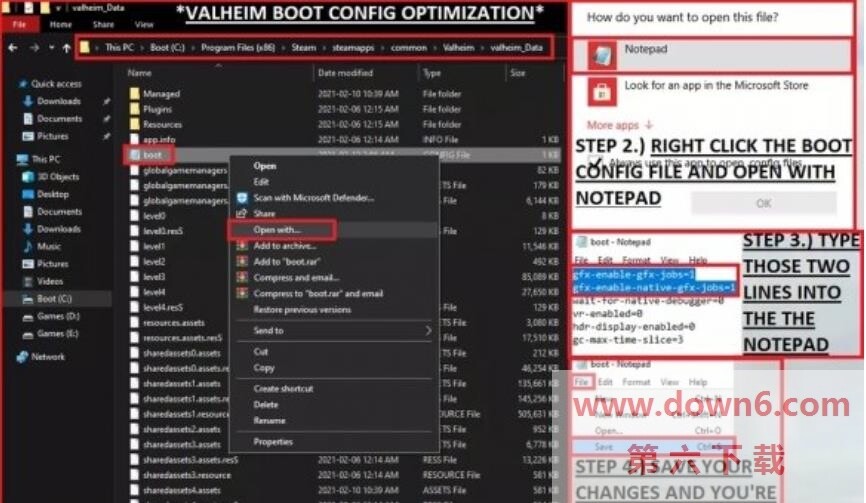Choose Copy in the context menu
This screenshot has height=503, width=866.
click(263, 368)
